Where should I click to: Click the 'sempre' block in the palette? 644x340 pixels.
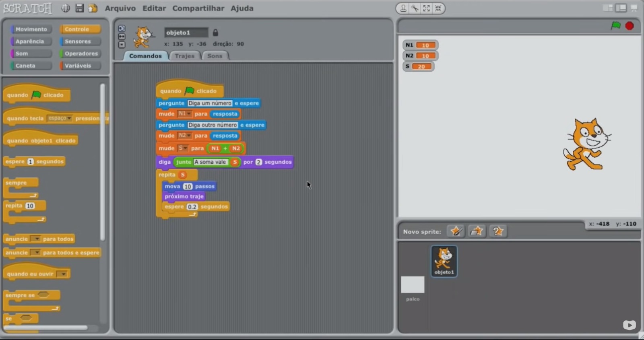(21, 183)
